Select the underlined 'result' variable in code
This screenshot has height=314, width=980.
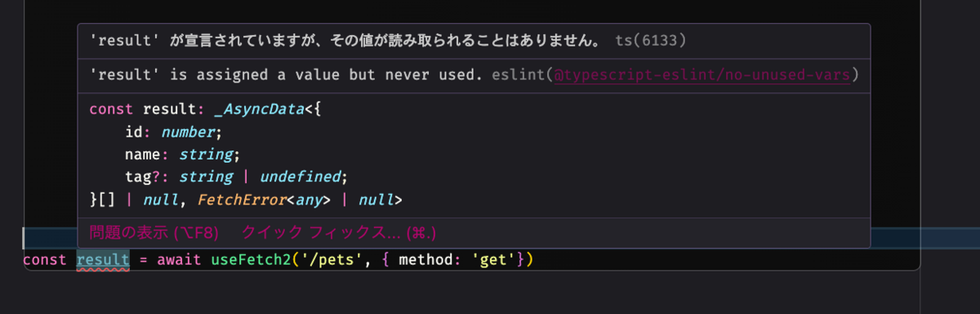pos(103,260)
